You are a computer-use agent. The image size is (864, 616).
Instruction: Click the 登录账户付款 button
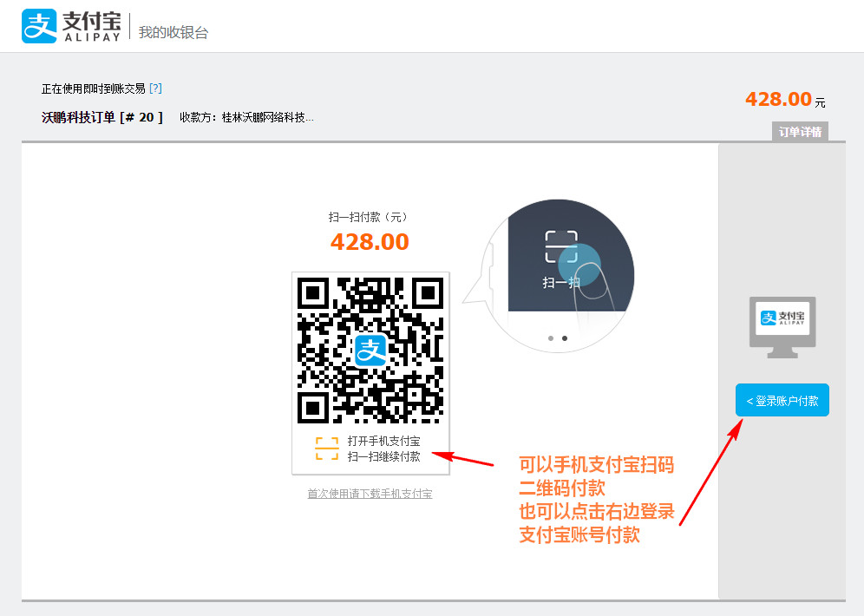782,400
